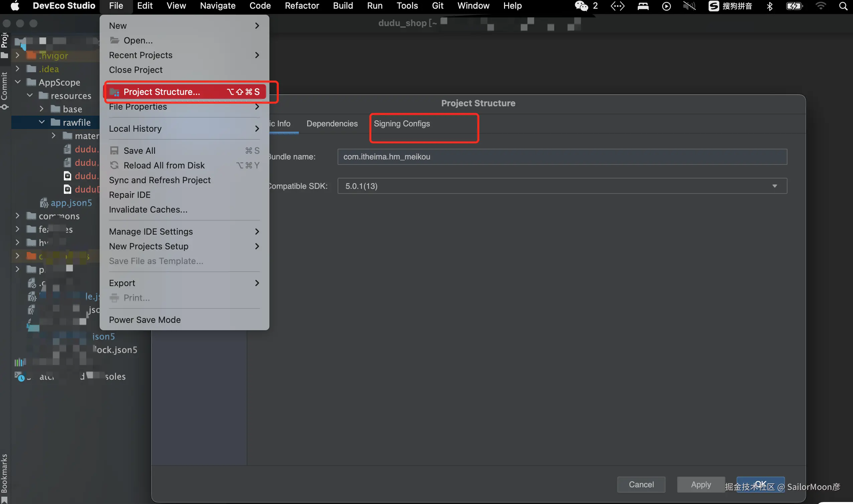This screenshot has width=853, height=504.
Task: Click Reload All from Disk icon
Action: tap(114, 165)
